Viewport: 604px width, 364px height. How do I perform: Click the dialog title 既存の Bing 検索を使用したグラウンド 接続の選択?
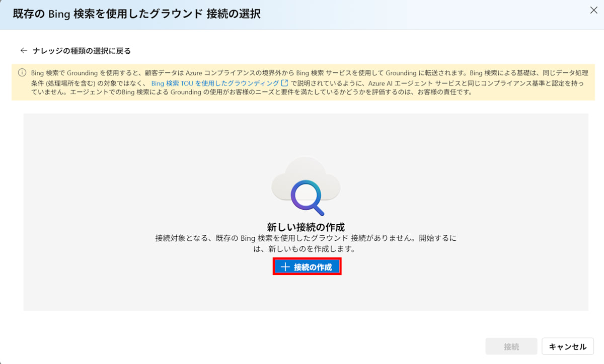(x=136, y=14)
